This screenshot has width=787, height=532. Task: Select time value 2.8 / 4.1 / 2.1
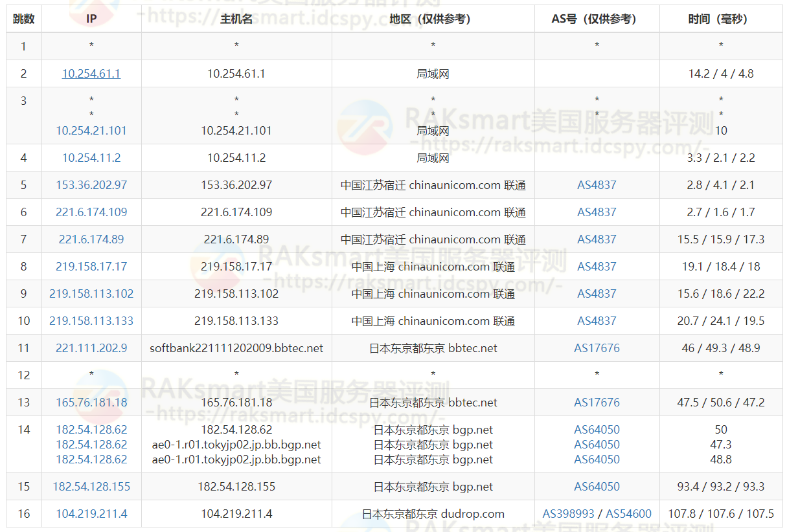click(x=721, y=185)
